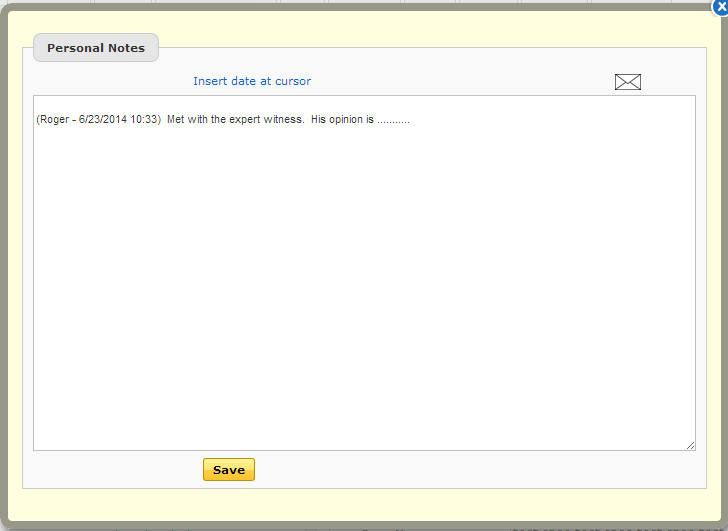Click Insert date at cursor link
This screenshot has width=728, height=531.
tap(252, 81)
